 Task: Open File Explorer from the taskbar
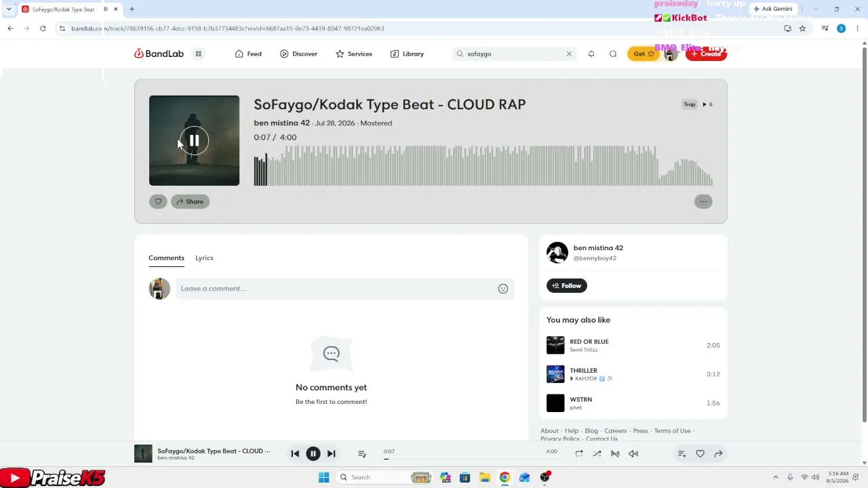click(485, 477)
